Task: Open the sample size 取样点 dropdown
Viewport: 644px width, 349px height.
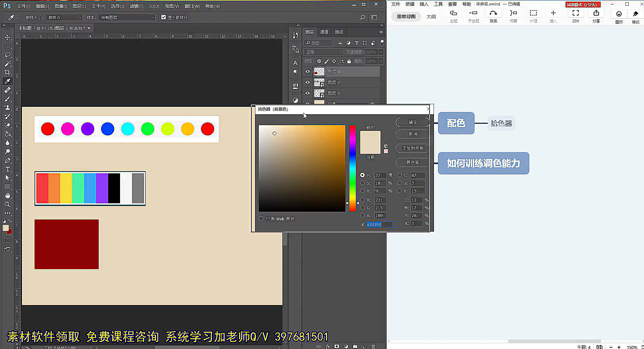Action: pos(64,17)
